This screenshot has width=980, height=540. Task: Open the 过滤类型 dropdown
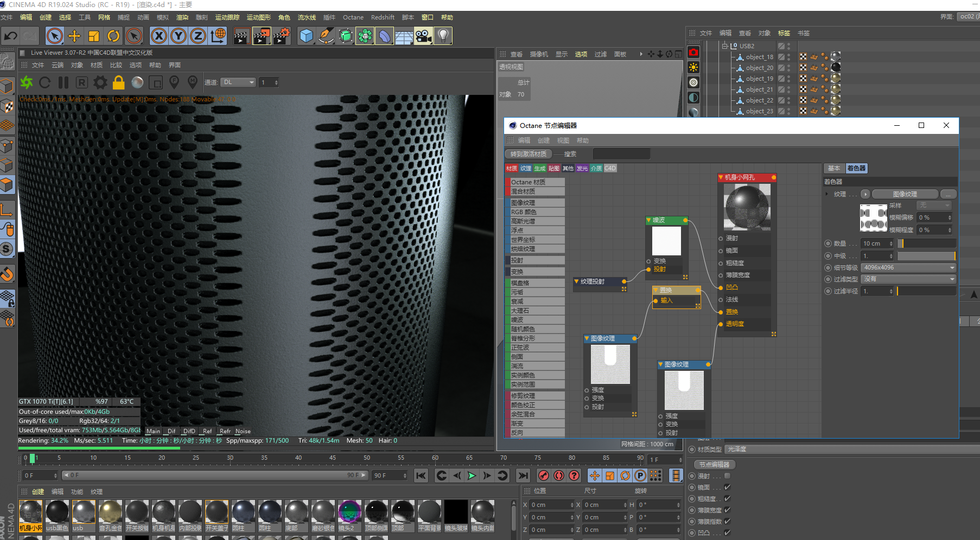[908, 279]
